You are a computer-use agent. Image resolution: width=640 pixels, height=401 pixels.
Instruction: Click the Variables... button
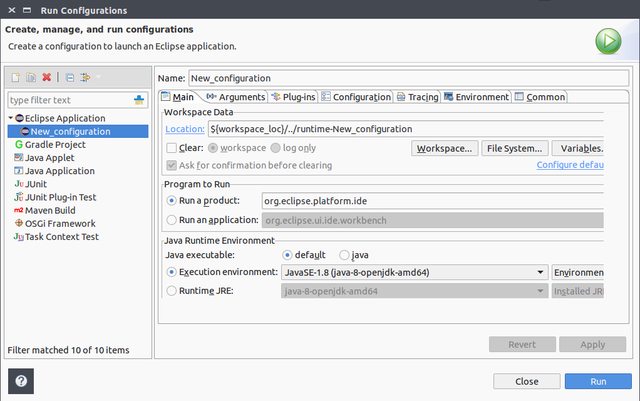[x=578, y=148]
